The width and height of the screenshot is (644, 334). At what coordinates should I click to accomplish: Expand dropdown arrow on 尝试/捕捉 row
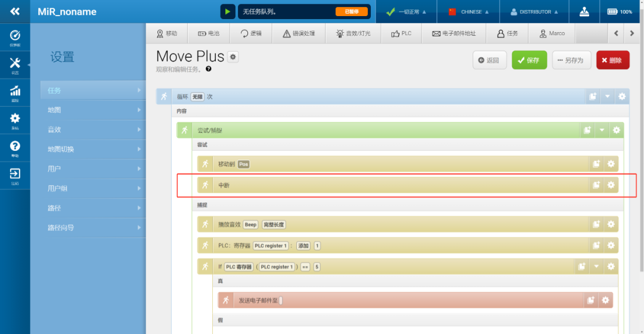[x=602, y=130]
